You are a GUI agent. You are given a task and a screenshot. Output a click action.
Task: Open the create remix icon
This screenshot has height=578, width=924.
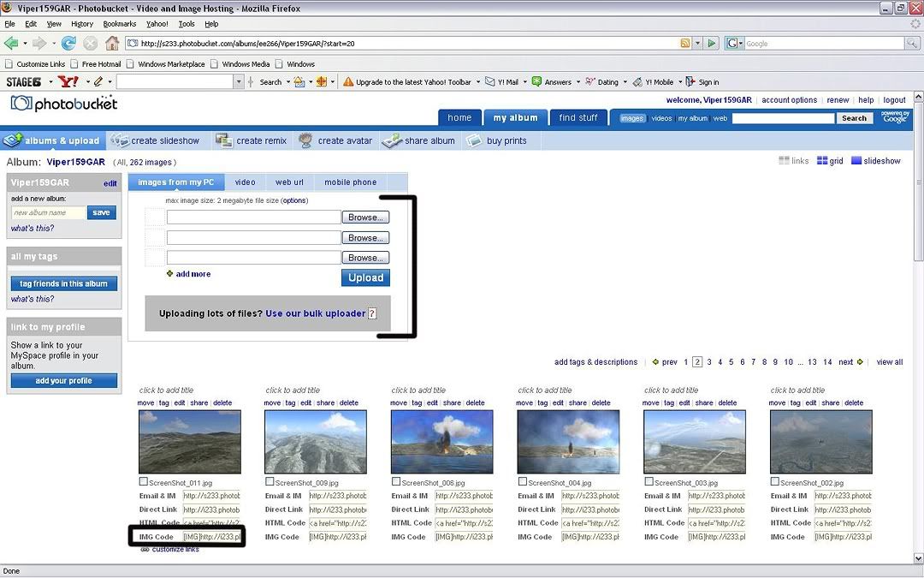pyautogui.click(x=224, y=140)
